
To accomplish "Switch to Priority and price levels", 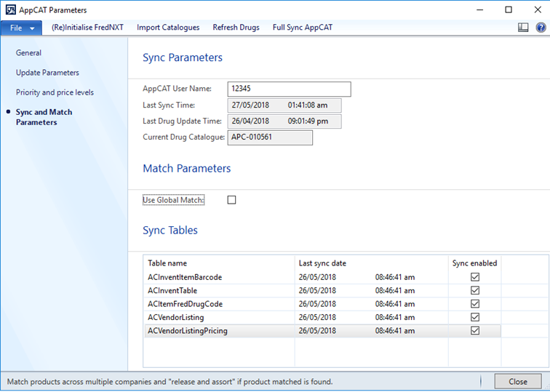I will pyautogui.click(x=55, y=92).
